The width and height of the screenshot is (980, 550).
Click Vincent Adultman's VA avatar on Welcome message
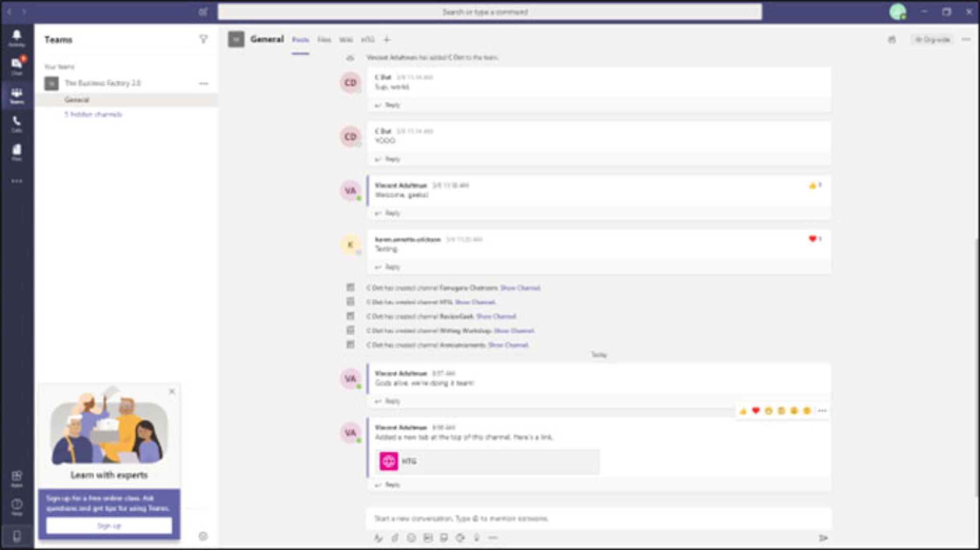[351, 191]
